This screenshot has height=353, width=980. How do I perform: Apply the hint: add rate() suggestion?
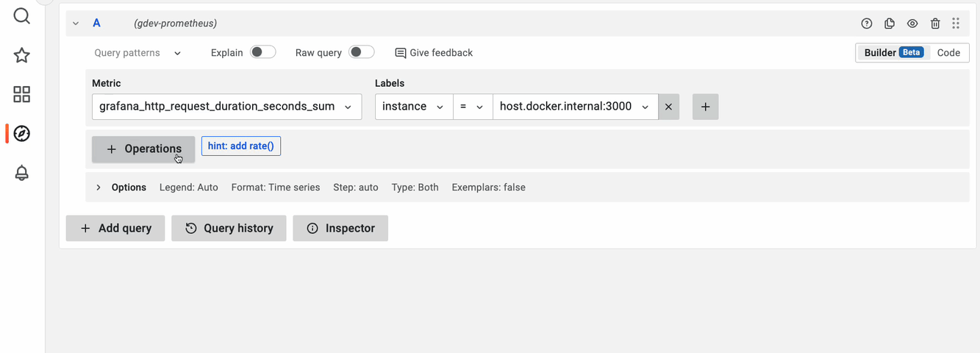(241, 146)
